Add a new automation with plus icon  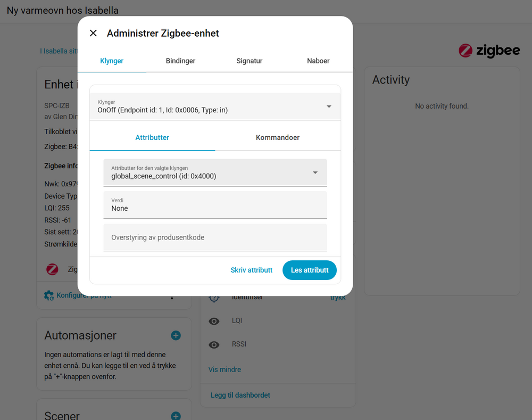tap(176, 335)
